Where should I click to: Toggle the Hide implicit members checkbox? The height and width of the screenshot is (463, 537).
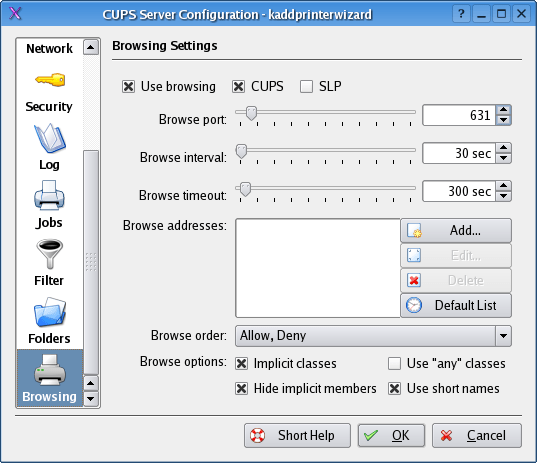tap(242, 389)
